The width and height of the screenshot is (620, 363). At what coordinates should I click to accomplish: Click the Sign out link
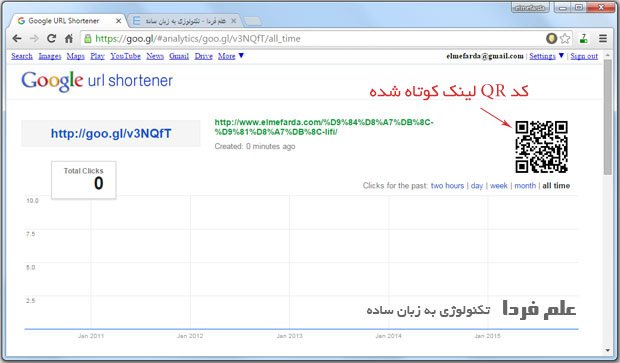point(584,56)
